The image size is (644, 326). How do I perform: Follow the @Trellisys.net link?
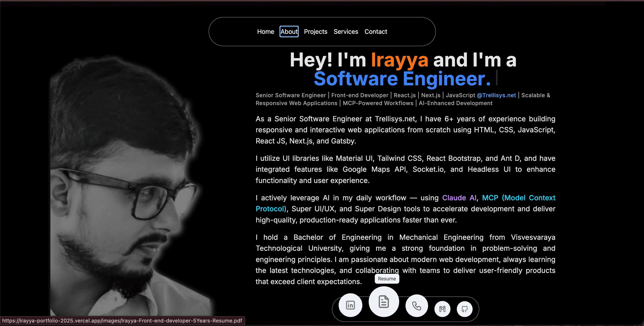click(496, 95)
